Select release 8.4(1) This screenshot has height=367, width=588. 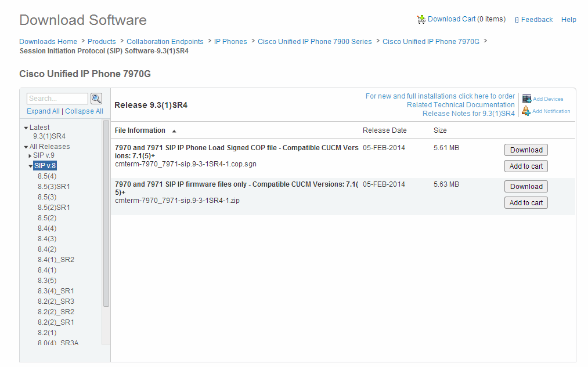(47, 270)
